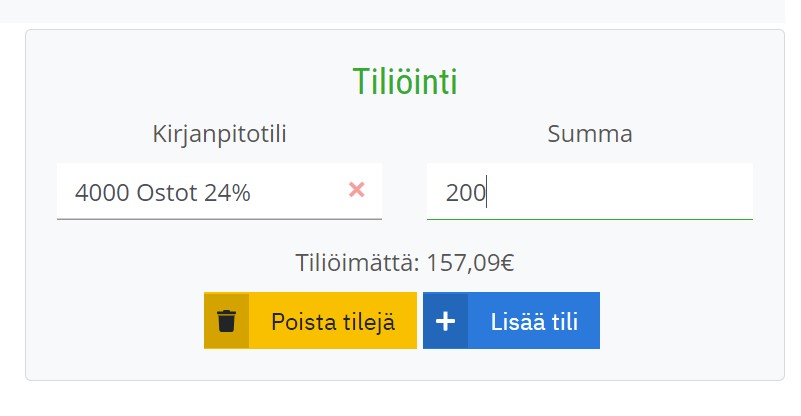This screenshot has width=801, height=416.
Task: Click the white plus icon
Action: (x=445, y=321)
